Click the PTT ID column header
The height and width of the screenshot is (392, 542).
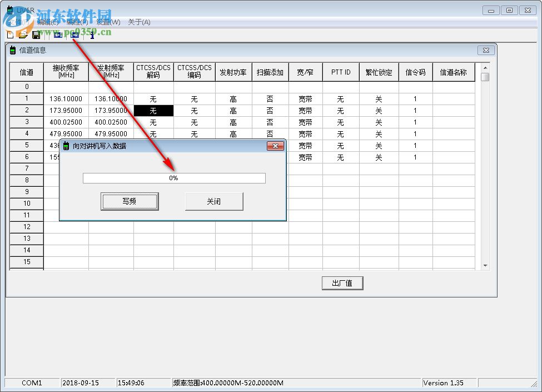click(341, 72)
